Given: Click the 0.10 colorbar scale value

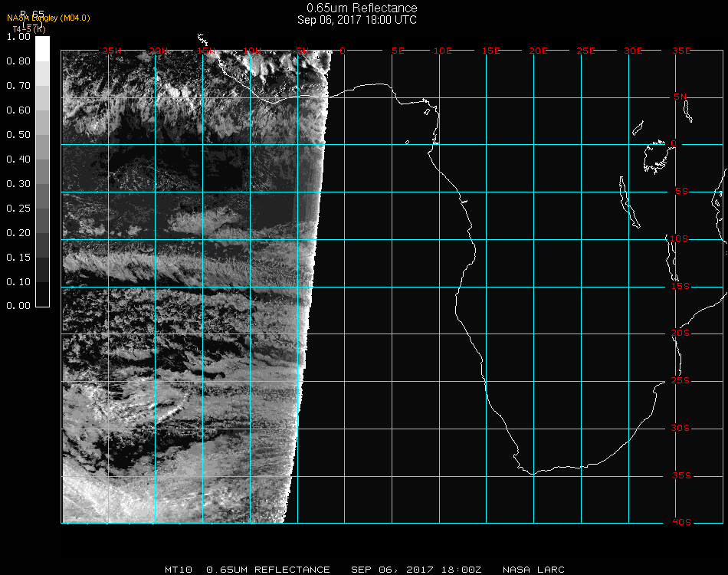Looking at the screenshot, I should 18,282.
